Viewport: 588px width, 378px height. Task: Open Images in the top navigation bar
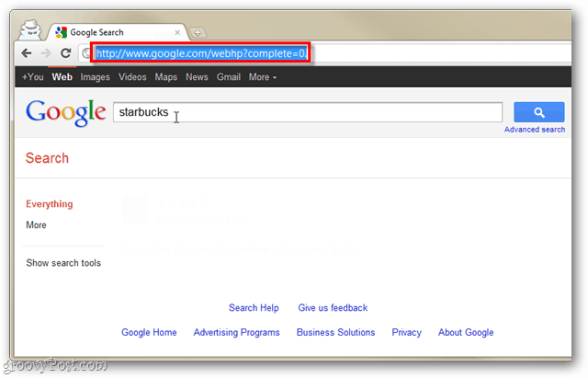[95, 77]
